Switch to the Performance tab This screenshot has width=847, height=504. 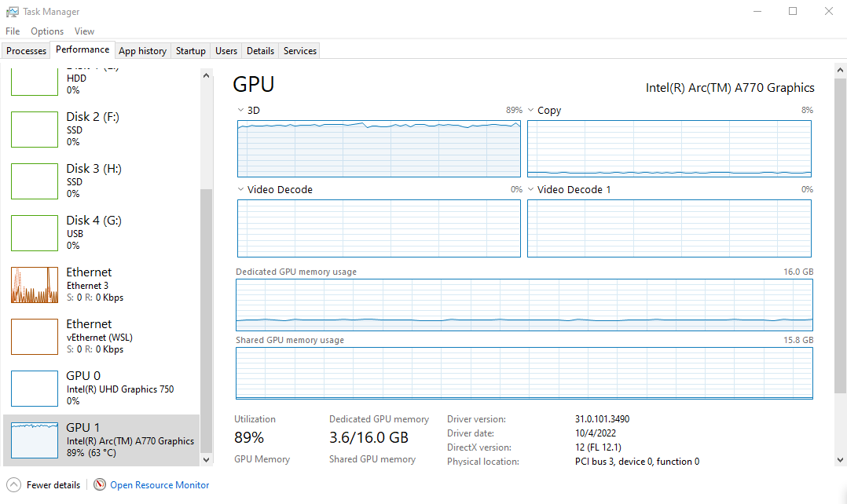click(82, 49)
